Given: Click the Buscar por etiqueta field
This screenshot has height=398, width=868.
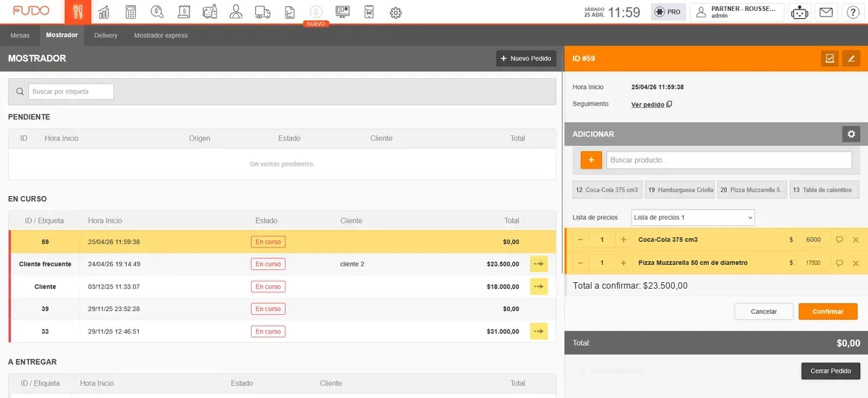Looking at the screenshot, I should tap(71, 92).
